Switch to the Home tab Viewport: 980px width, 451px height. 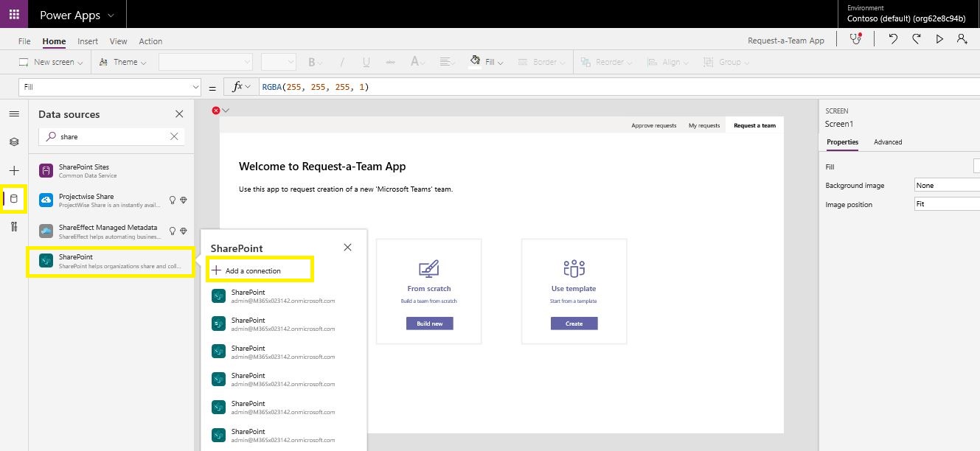pyautogui.click(x=54, y=41)
